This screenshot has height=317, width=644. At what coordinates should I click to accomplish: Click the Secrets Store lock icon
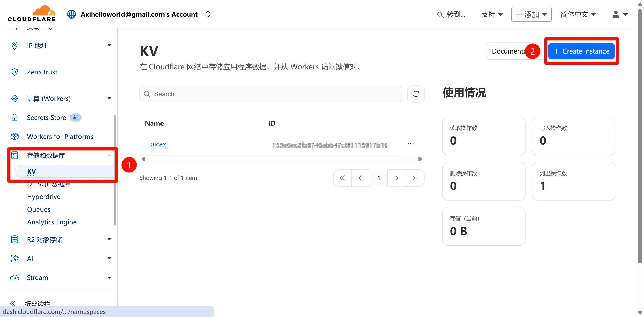pyautogui.click(x=15, y=117)
